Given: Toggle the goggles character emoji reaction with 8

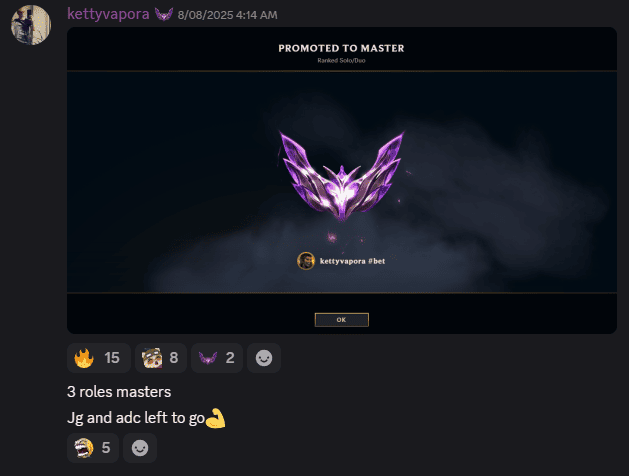Looking at the screenshot, I should [161, 358].
